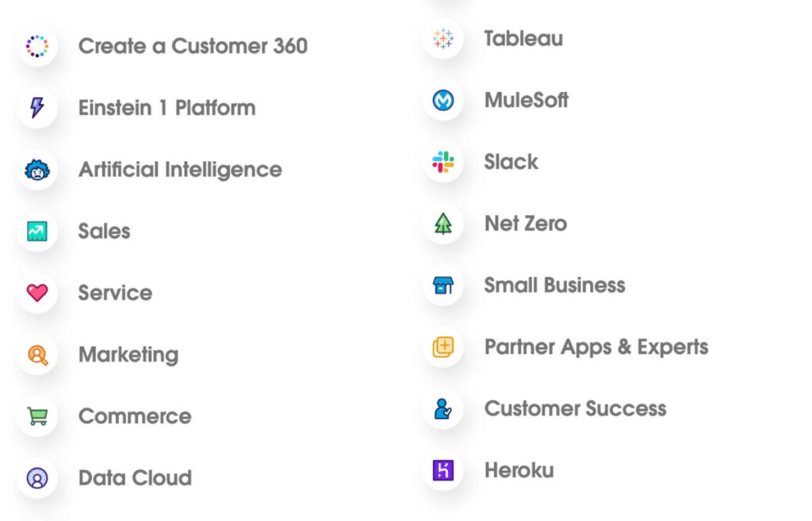Click the Artificial Intelligence Einstein mascot icon

[37, 170]
